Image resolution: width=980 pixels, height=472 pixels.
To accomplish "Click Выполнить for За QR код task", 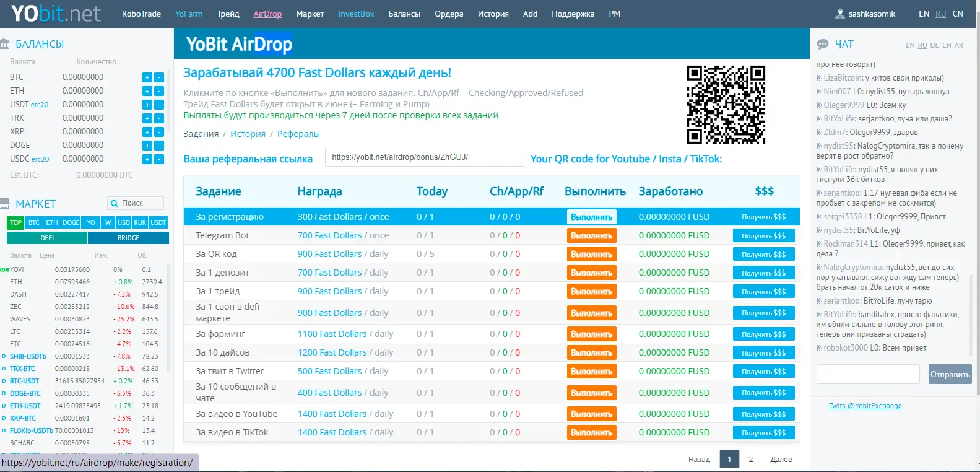I will pos(591,255).
